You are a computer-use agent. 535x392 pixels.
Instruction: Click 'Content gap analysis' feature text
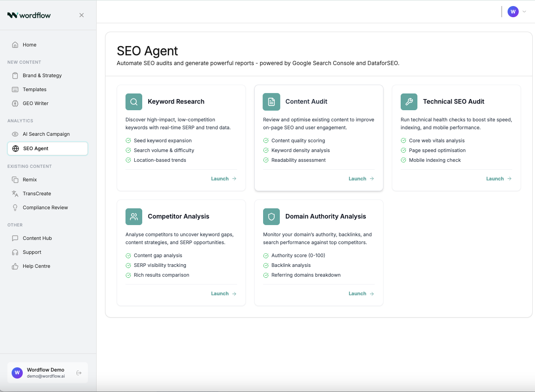pyautogui.click(x=158, y=255)
